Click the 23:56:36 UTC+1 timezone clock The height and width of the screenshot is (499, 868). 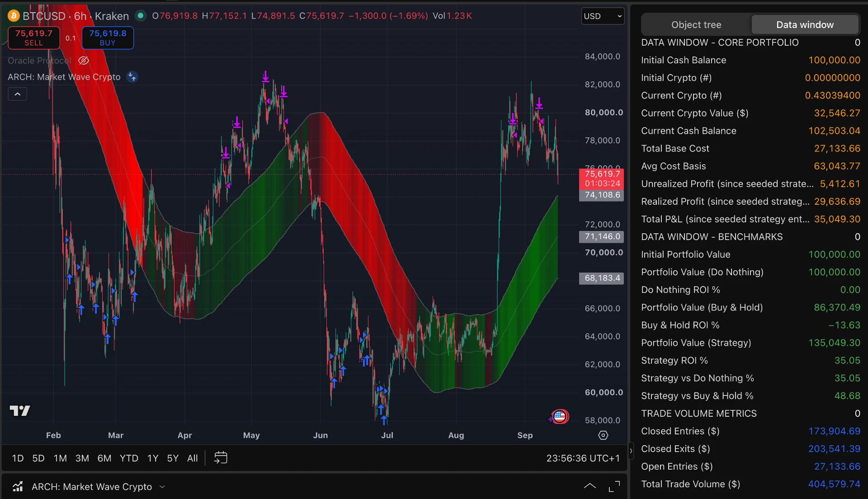coord(583,458)
